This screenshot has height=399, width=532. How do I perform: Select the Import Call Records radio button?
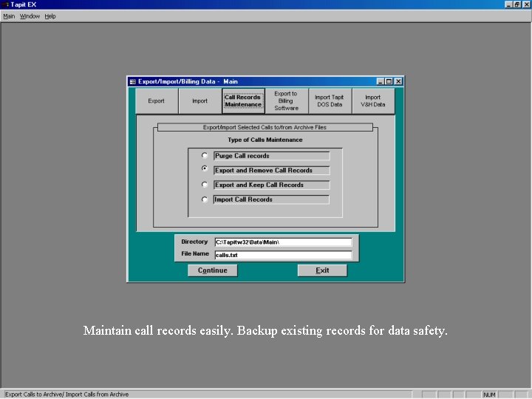[x=204, y=199]
